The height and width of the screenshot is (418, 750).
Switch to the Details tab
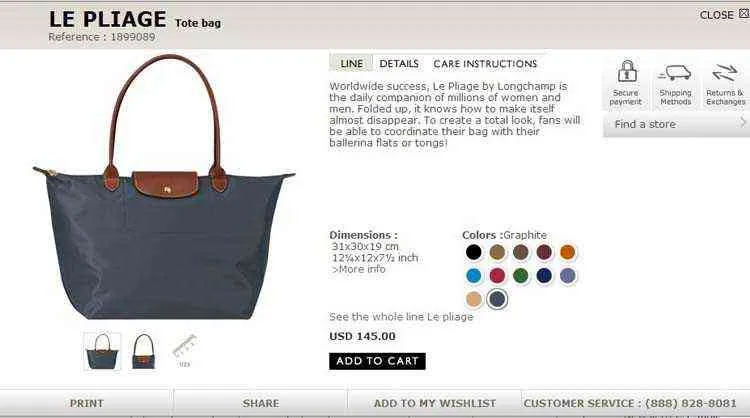pos(399,64)
